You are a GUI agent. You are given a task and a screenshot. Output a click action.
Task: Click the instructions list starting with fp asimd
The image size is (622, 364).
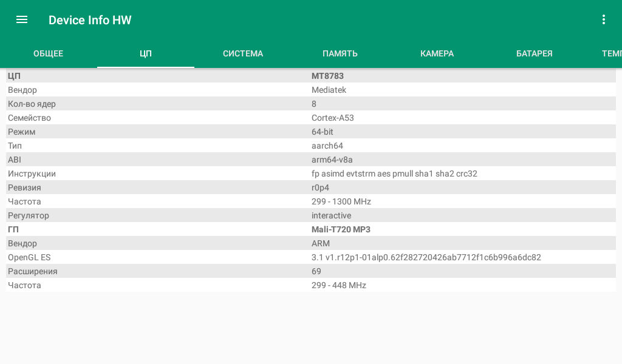(x=394, y=174)
